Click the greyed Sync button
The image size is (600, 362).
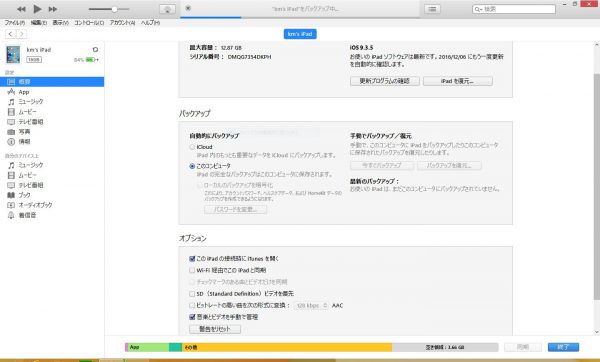tap(523, 347)
